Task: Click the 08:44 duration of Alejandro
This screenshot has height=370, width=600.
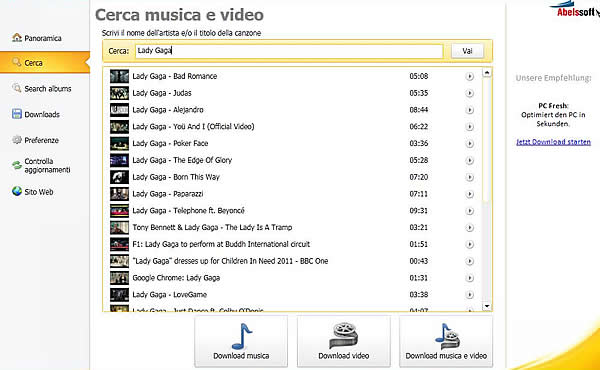Action: (419, 110)
